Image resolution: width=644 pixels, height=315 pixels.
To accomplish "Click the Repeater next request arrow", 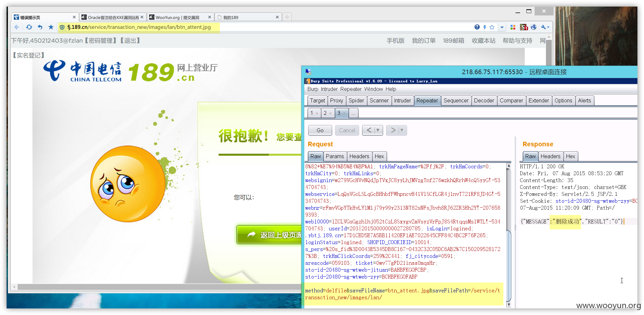I will coord(393,130).
